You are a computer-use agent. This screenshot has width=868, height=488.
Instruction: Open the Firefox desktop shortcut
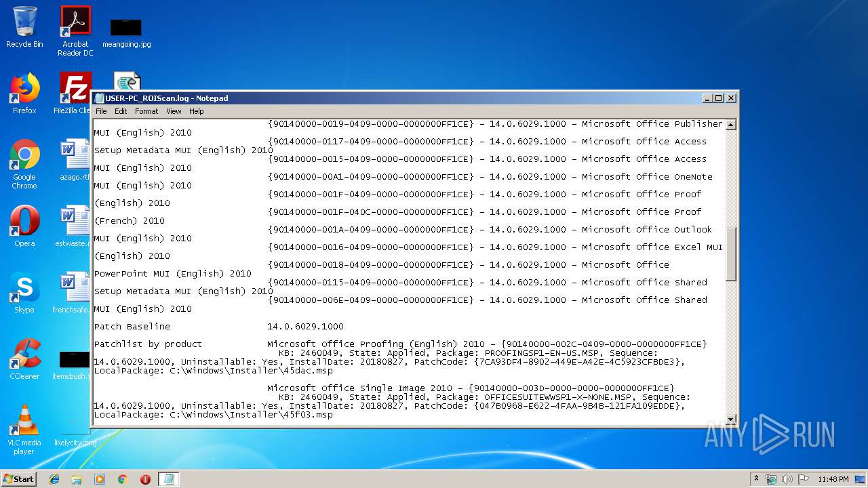click(x=24, y=94)
